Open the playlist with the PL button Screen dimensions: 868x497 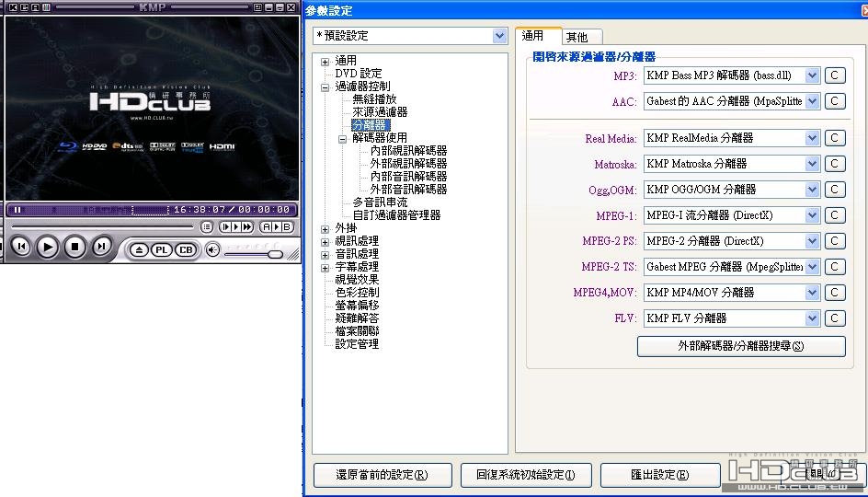point(161,250)
